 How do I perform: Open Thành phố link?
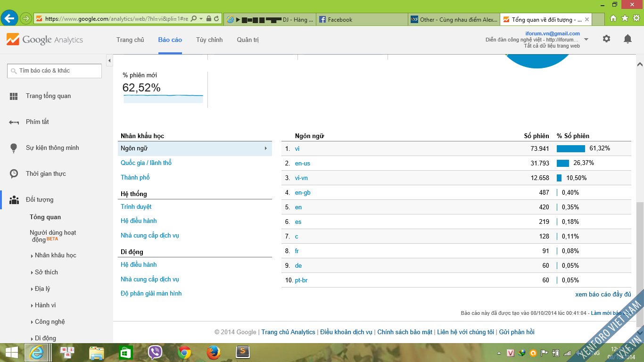click(135, 178)
